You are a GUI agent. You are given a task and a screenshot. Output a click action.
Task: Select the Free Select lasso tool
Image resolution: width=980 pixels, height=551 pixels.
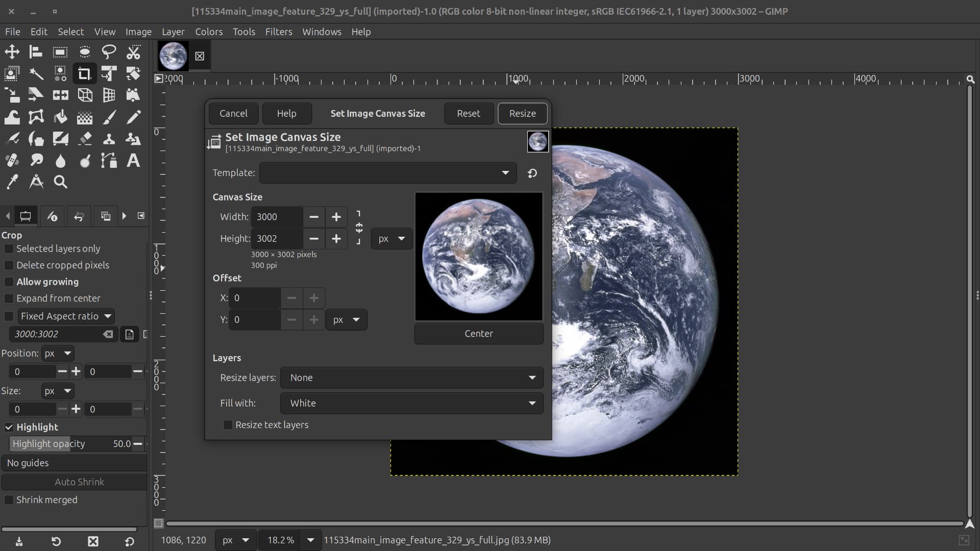[x=109, y=52]
